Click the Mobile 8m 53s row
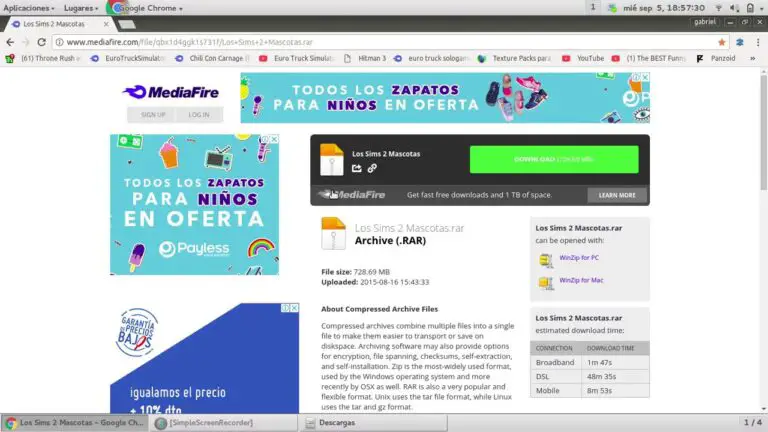The image size is (768, 432). (x=590, y=390)
